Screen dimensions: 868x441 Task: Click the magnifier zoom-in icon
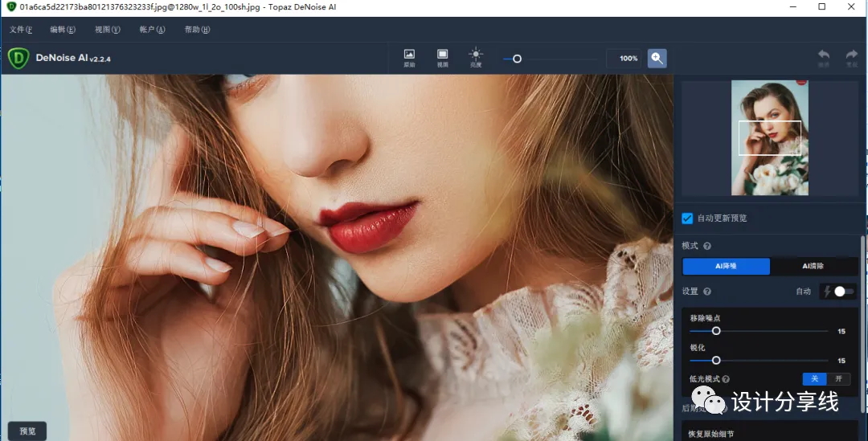pos(657,59)
